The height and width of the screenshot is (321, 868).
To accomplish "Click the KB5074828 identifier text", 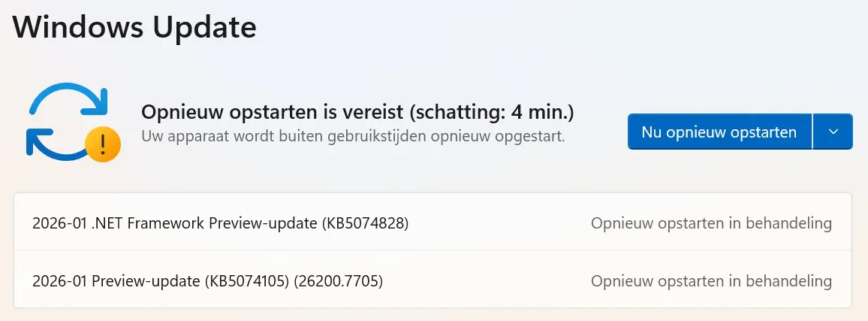I will point(365,223).
